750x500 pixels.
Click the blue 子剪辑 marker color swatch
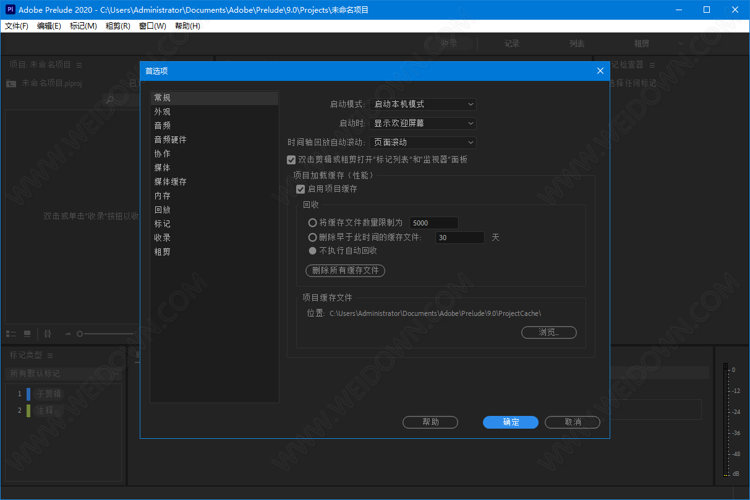click(28, 394)
